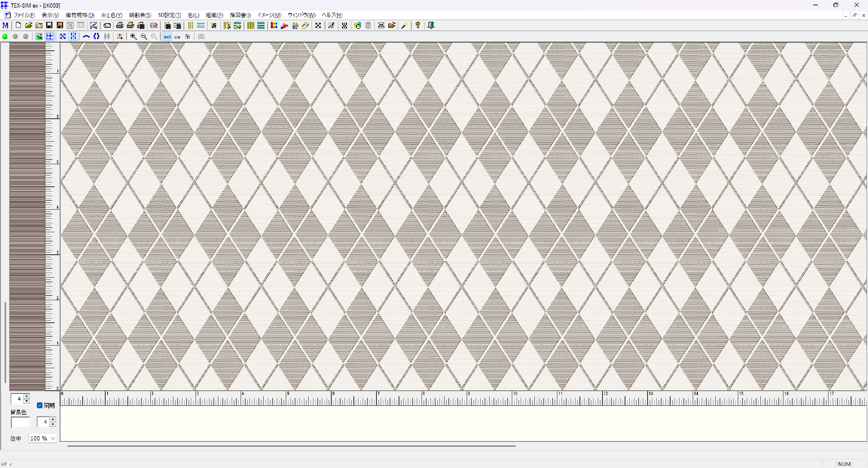Click the 背景色 background color swatch
This screenshot has width=868, height=468.
click(x=20, y=422)
